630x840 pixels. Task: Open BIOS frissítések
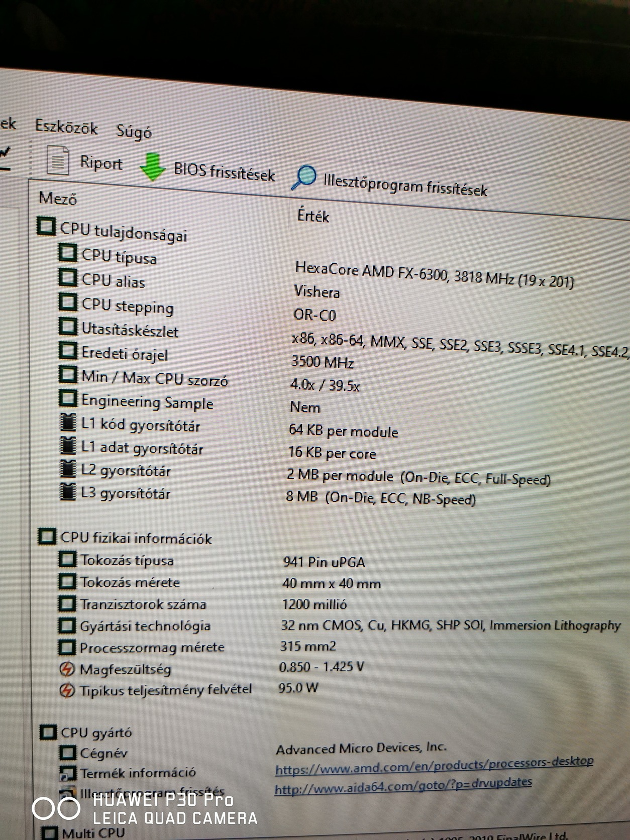tap(224, 171)
